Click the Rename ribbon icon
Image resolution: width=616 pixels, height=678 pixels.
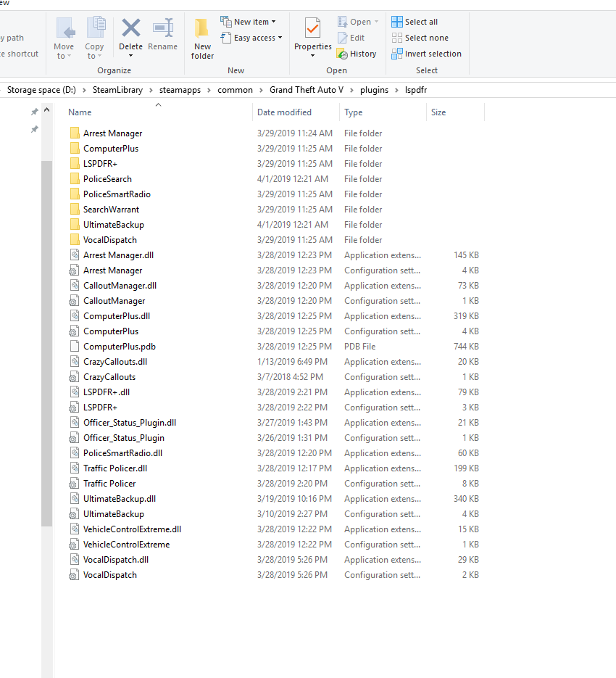coord(163,28)
